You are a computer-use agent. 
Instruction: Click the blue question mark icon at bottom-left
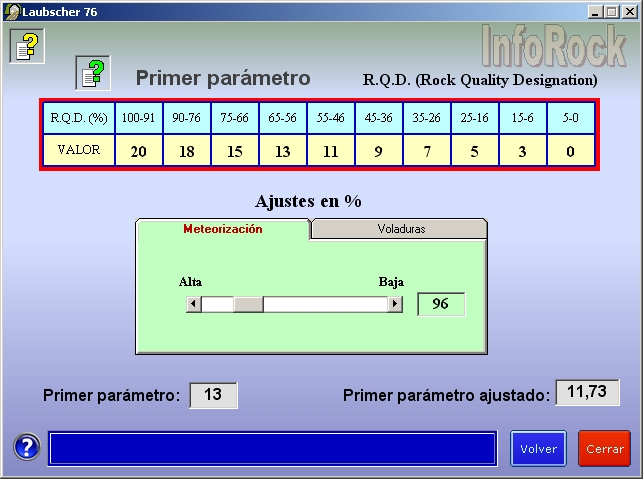click(27, 448)
